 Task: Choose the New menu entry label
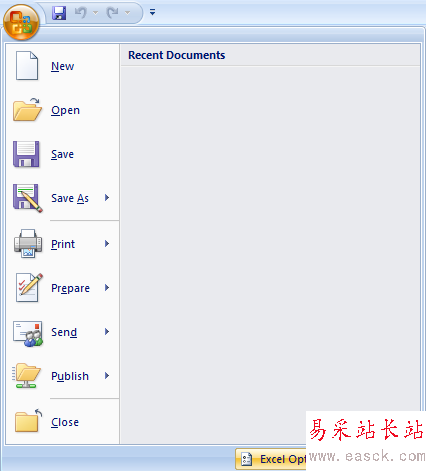pyautogui.click(x=63, y=66)
